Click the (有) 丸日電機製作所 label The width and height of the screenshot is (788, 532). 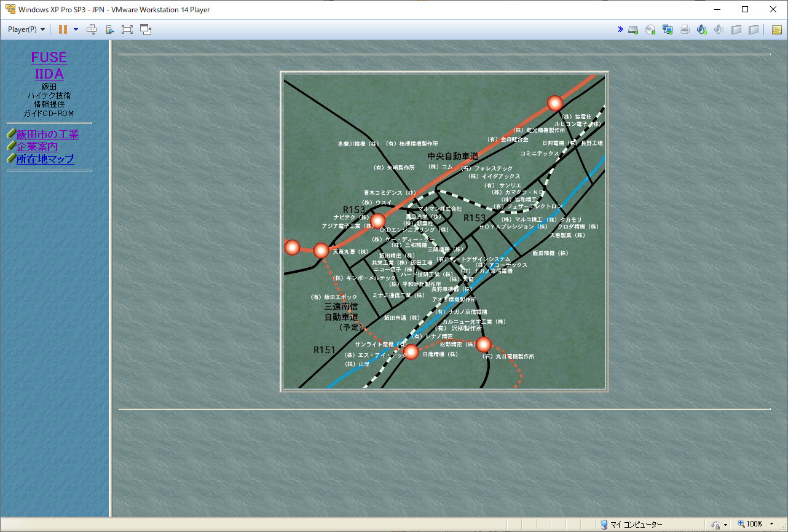tap(508, 356)
